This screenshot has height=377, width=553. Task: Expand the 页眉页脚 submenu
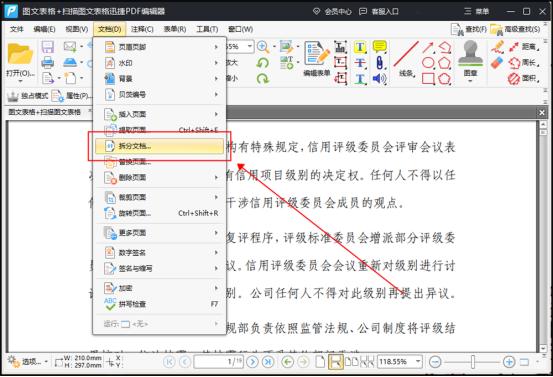[160, 47]
